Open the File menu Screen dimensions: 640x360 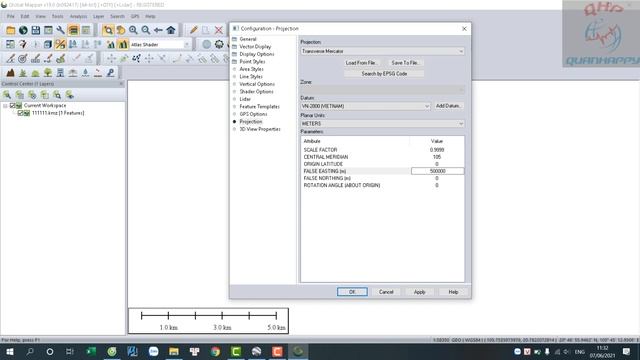(11, 16)
